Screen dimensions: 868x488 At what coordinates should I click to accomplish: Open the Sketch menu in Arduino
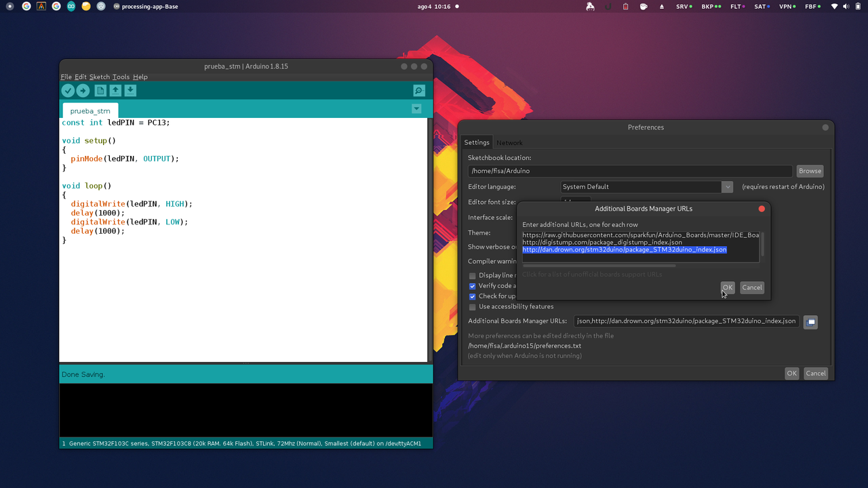click(100, 77)
